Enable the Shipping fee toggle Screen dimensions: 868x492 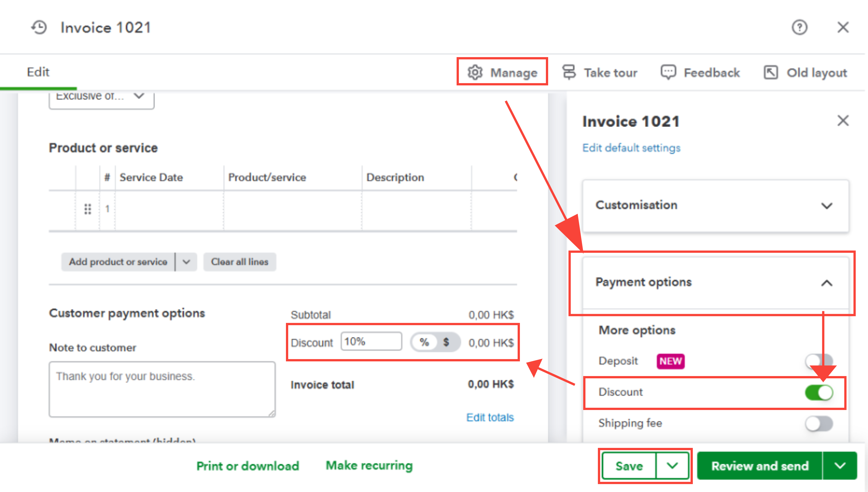click(x=819, y=423)
